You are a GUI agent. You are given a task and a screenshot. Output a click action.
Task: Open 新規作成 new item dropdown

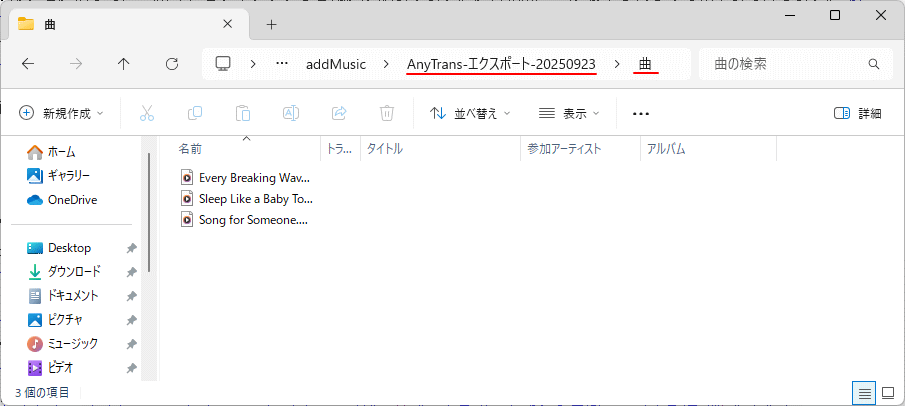click(x=61, y=113)
